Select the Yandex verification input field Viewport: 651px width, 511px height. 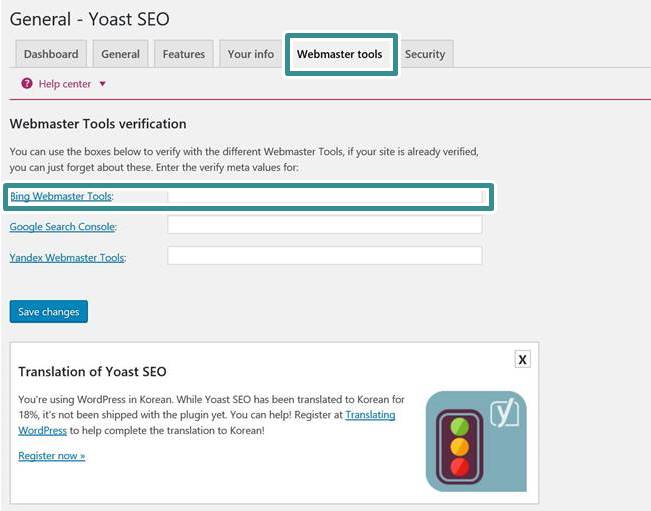click(x=325, y=256)
